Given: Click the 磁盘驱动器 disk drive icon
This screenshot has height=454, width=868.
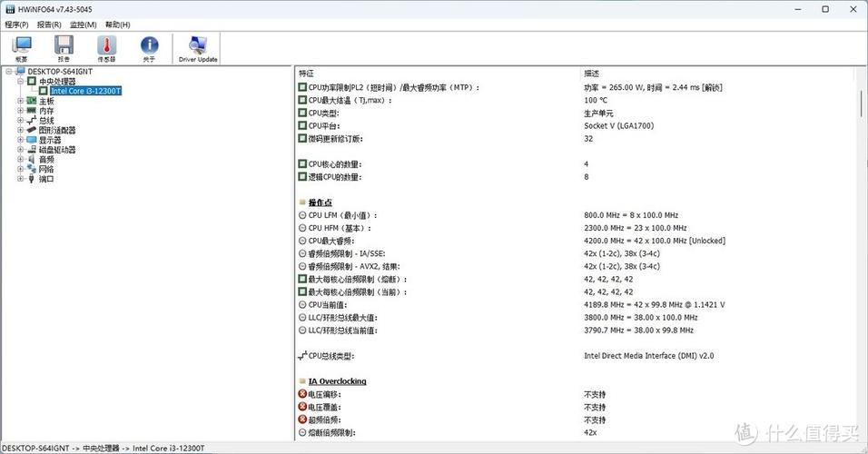Looking at the screenshot, I should 32,150.
